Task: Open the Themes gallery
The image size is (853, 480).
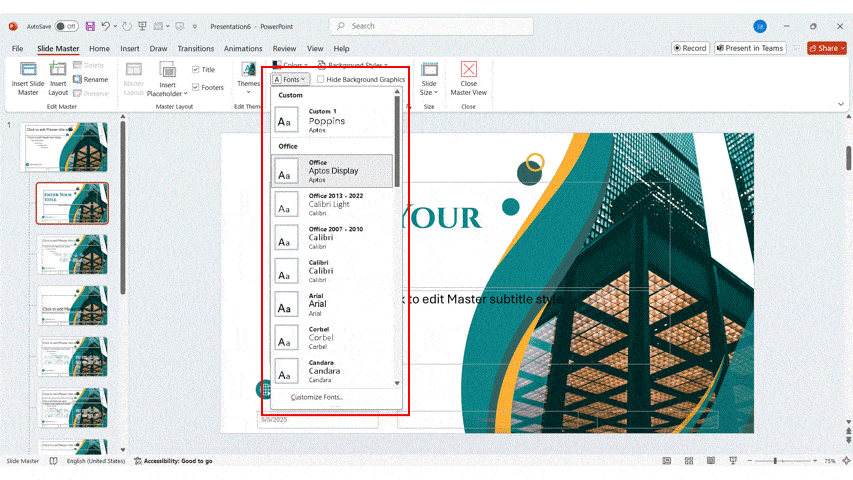Action: point(249,77)
